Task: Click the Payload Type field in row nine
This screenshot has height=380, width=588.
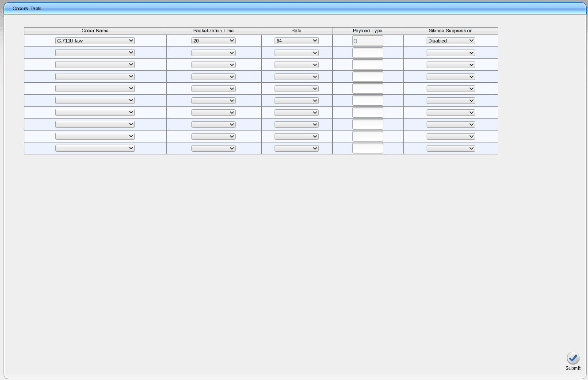Action: pyautogui.click(x=368, y=136)
